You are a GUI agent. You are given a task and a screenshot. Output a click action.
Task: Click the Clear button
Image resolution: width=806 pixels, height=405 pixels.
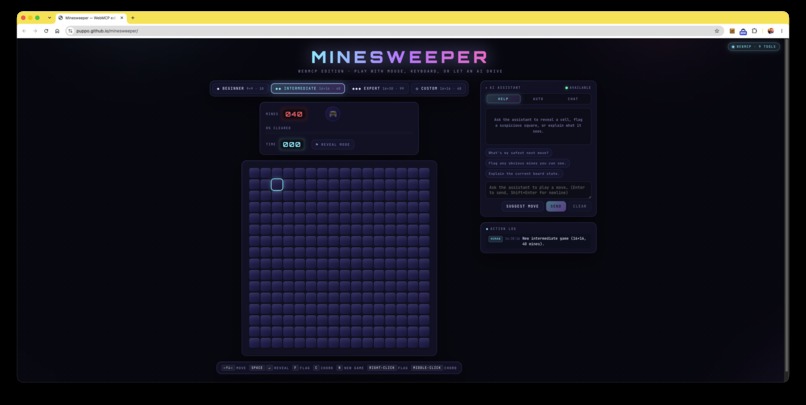click(579, 206)
